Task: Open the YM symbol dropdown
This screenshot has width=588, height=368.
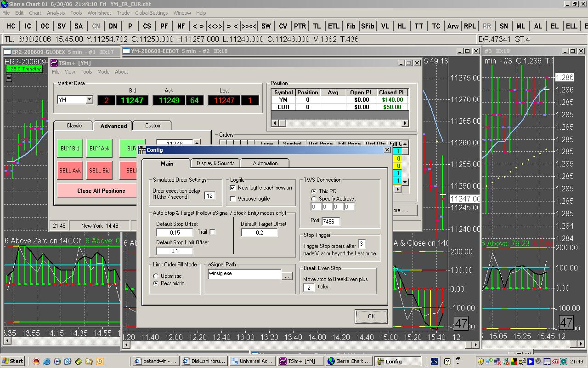Action: 89,100
